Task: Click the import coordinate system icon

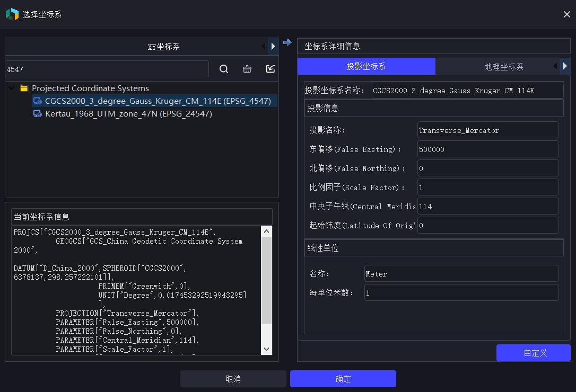Action: [x=270, y=69]
